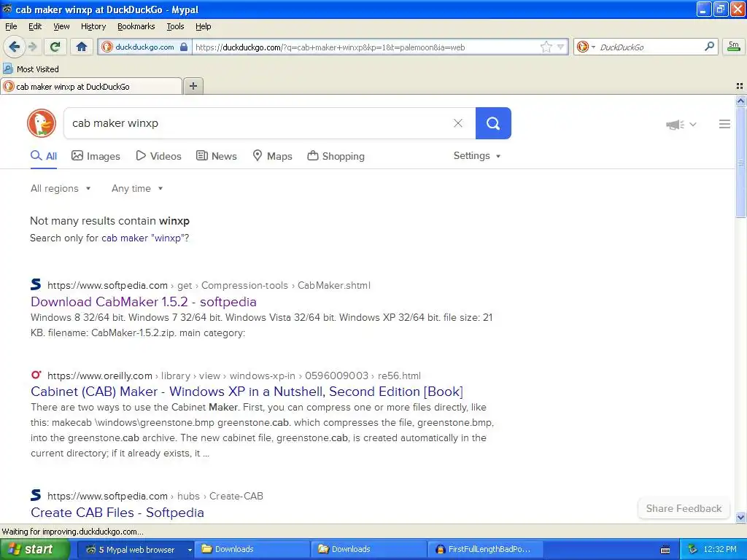Open the FirstFullLengthBadPo... taskbar item
This screenshot has width=747, height=560.
pyautogui.click(x=485, y=549)
